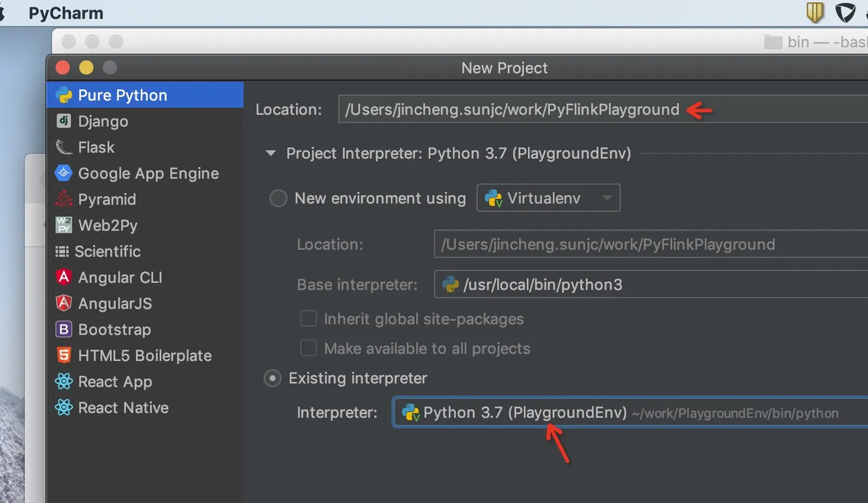Click the React Native atom icon
This screenshot has width=868, height=503.
(64, 407)
